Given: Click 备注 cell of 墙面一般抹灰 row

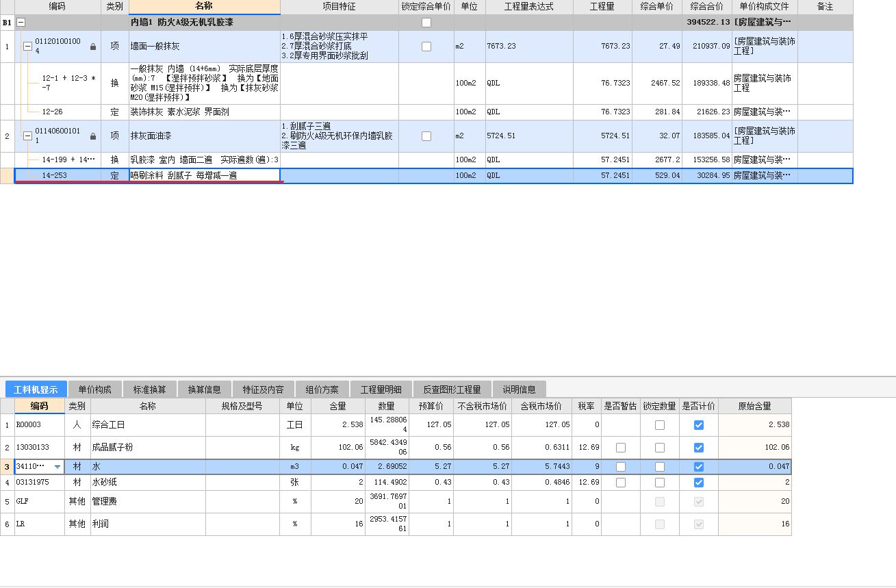Looking at the screenshot, I should [825, 47].
